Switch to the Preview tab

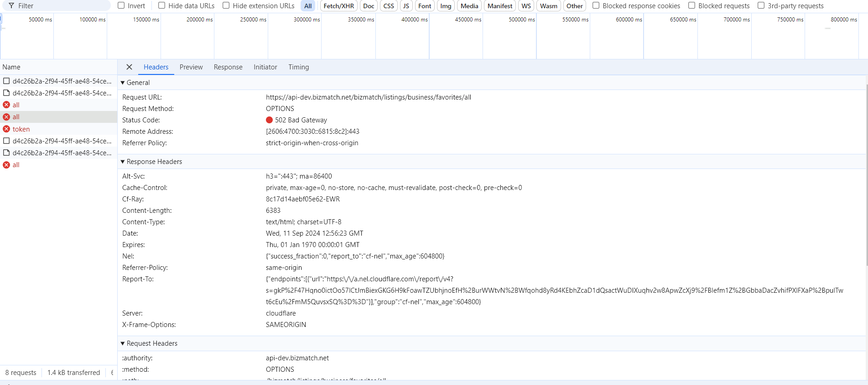(191, 67)
